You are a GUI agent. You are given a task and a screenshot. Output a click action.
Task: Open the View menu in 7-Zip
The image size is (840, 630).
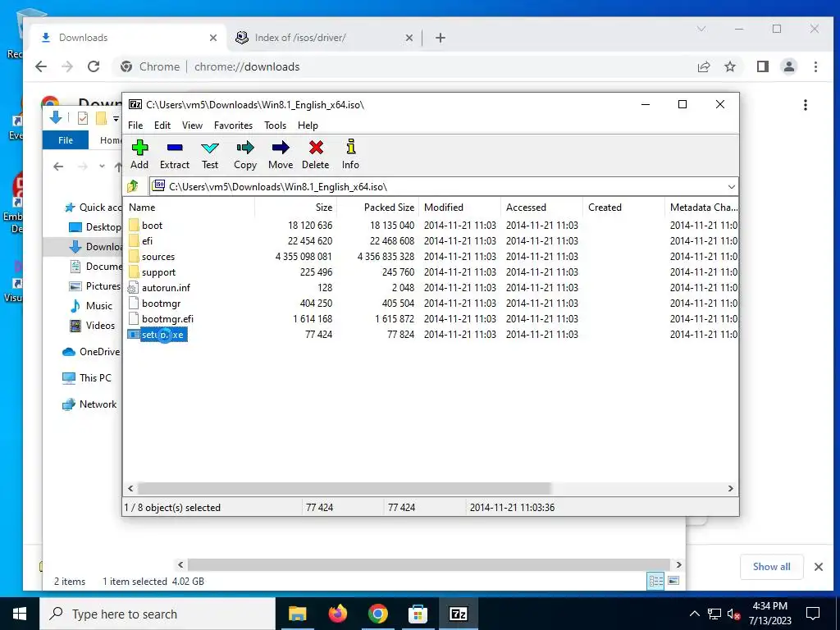(192, 126)
